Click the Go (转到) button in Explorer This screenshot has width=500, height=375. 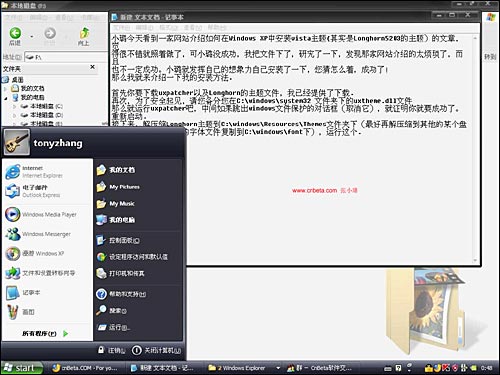click(x=490, y=57)
